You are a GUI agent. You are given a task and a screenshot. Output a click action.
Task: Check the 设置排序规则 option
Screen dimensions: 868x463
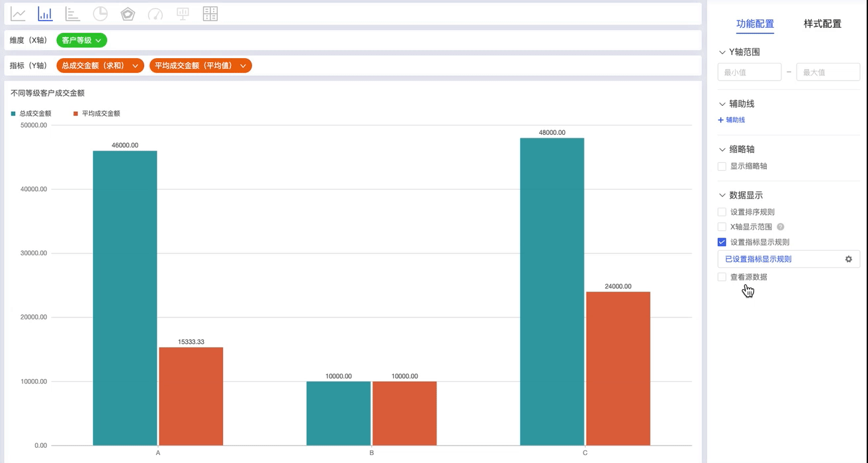tap(722, 212)
